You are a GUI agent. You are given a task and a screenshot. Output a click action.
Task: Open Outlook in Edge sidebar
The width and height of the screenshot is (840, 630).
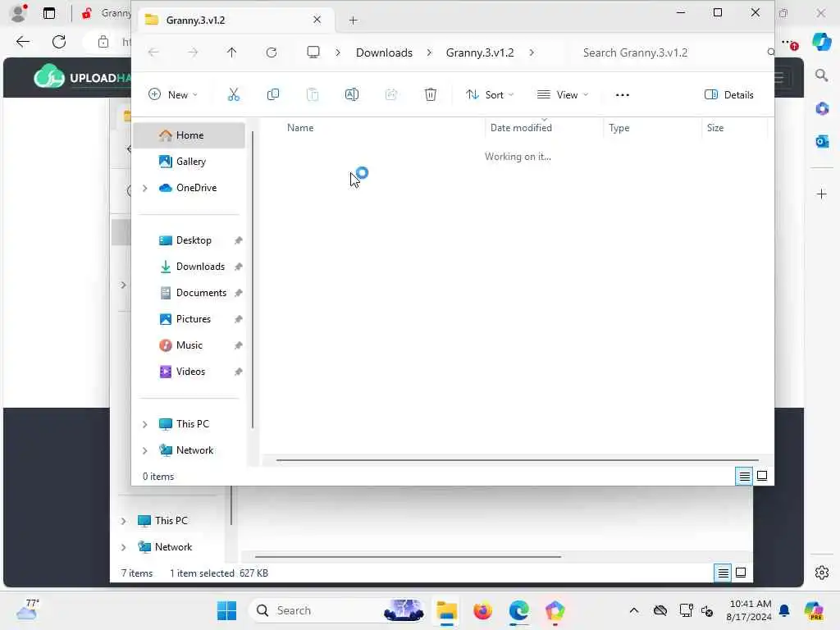click(821, 141)
